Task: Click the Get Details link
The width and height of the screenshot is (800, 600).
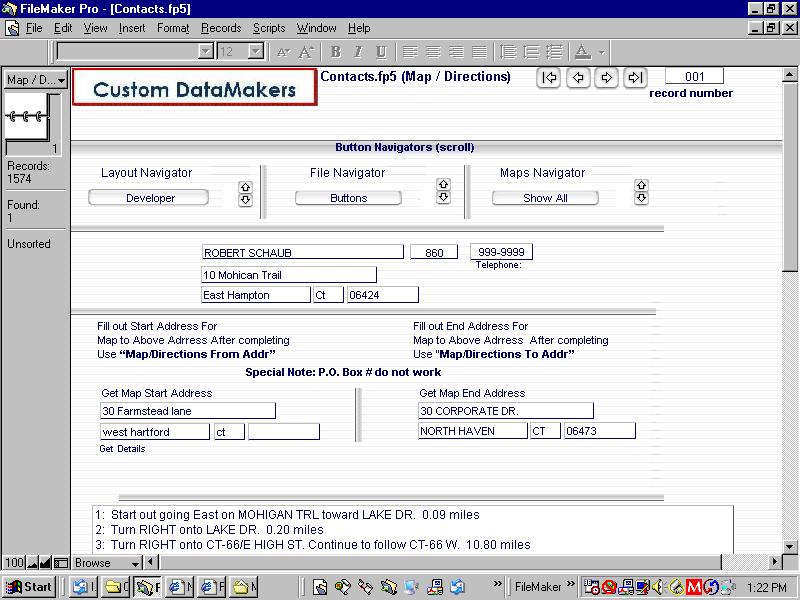Action: point(122,449)
